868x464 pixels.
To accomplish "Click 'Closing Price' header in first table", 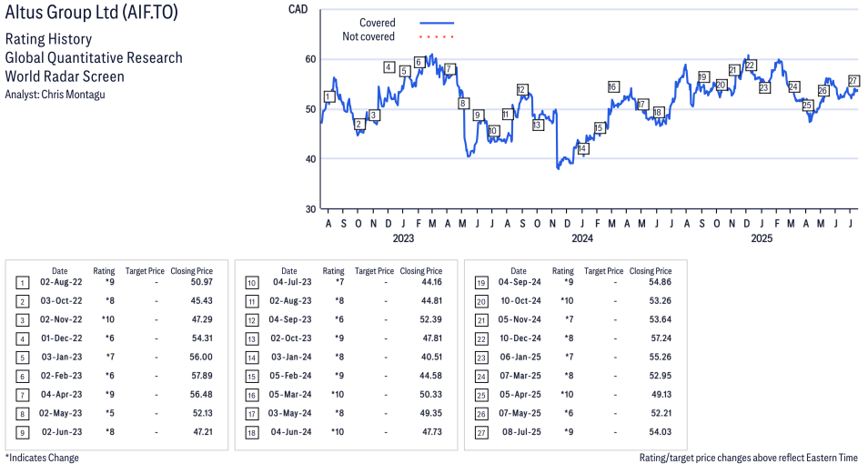I will [x=192, y=271].
